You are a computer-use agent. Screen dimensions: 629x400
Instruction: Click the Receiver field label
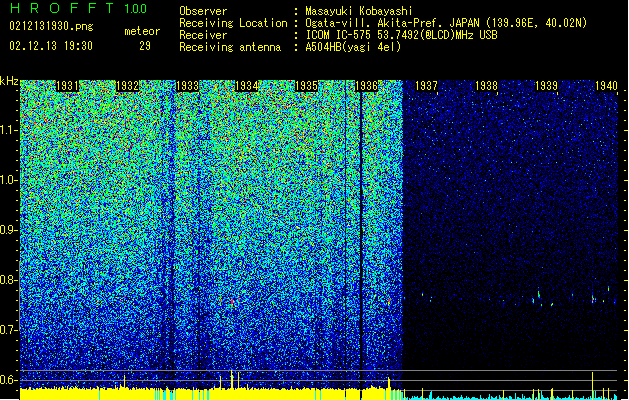point(203,35)
